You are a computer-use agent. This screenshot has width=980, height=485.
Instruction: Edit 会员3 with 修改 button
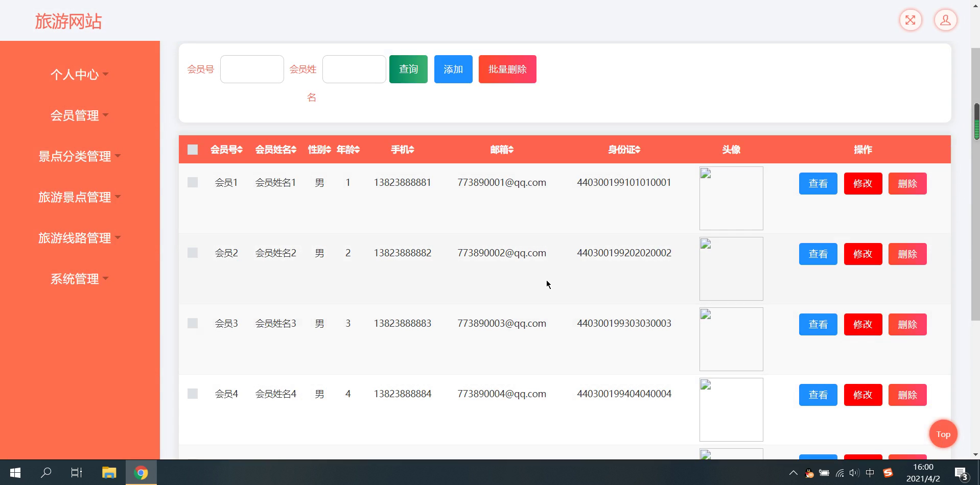pos(863,324)
